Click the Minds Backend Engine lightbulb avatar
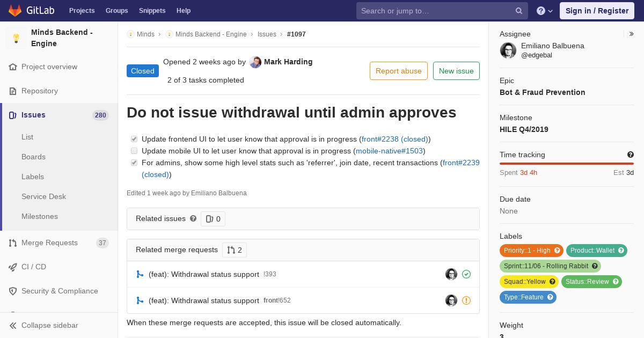Image resolution: width=644 pixels, height=338 pixels. [x=16, y=38]
